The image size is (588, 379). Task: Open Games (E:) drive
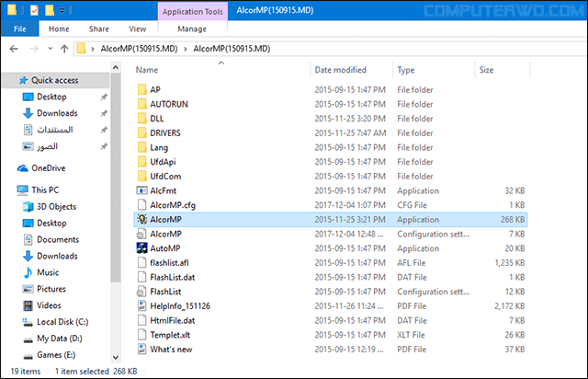coord(56,355)
